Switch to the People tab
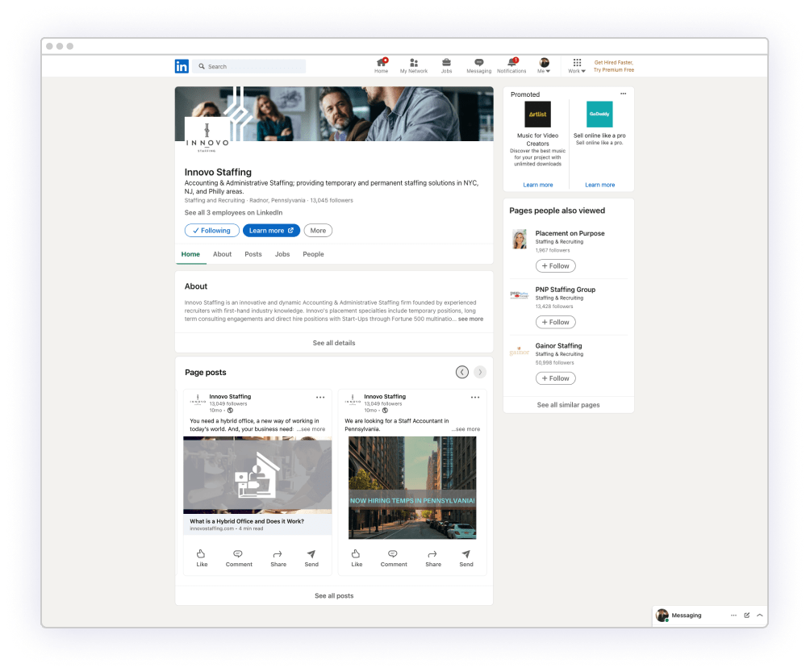This screenshot has width=810, height=672. point(313,254)
